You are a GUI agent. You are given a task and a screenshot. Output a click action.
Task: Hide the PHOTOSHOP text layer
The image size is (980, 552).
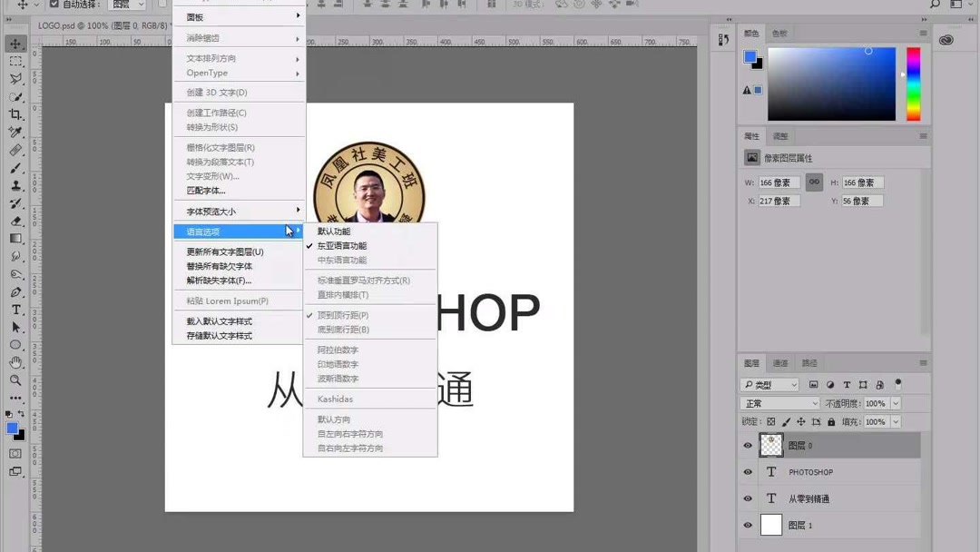point(747,472)
